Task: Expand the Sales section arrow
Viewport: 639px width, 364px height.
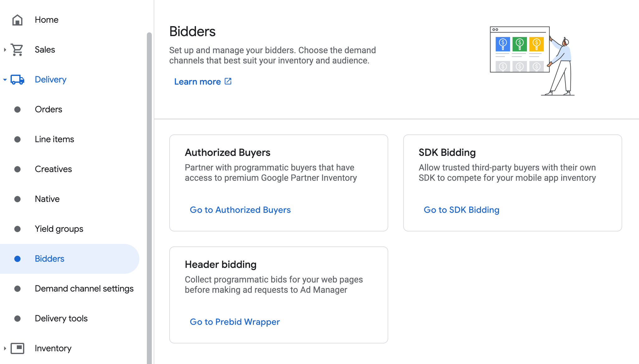Action: pos(5,50)
